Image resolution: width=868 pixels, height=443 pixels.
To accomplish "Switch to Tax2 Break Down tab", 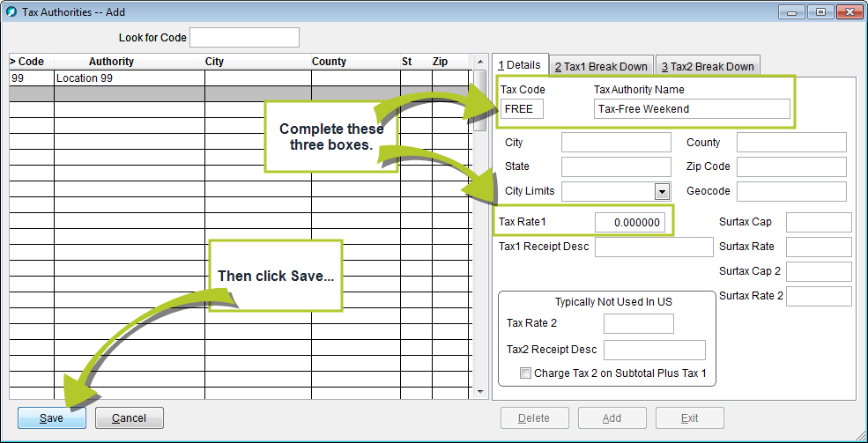I will click(708, 67).
